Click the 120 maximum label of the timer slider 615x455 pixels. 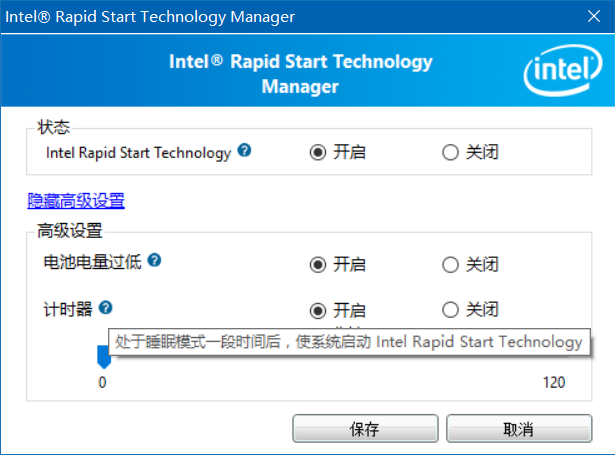[x=553, y=383]
